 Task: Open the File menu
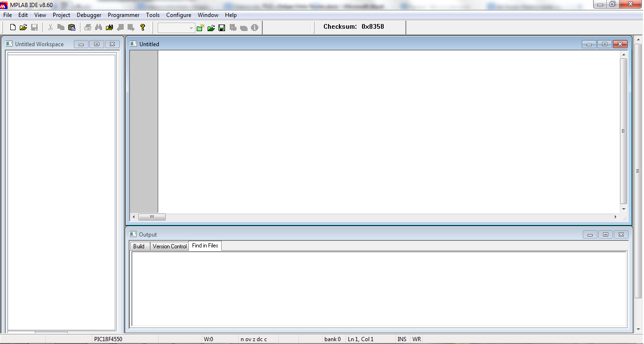point(8,15)
